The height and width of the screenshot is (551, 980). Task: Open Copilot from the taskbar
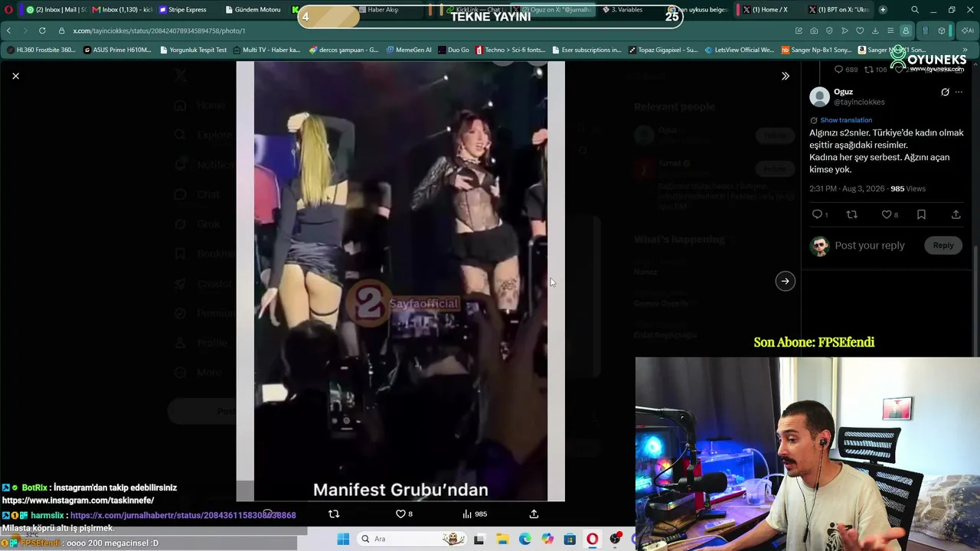[x=547, y=539]
